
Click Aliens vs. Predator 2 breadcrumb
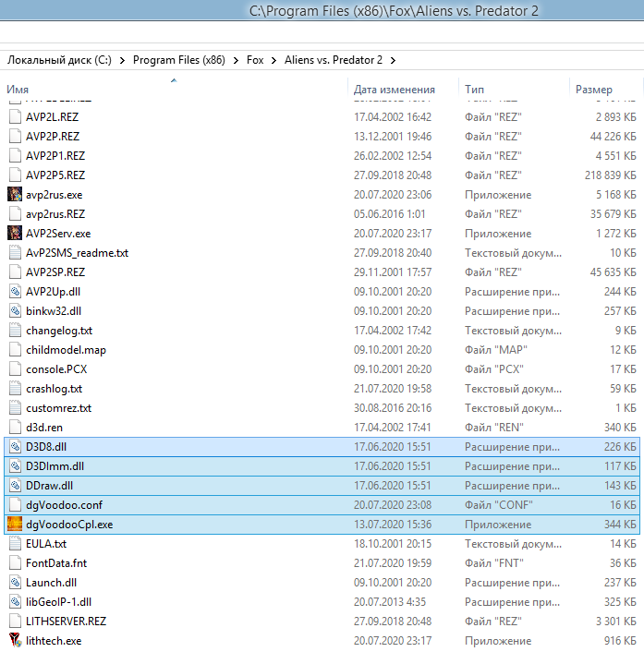pyautogui.click(x=334, y=60)
